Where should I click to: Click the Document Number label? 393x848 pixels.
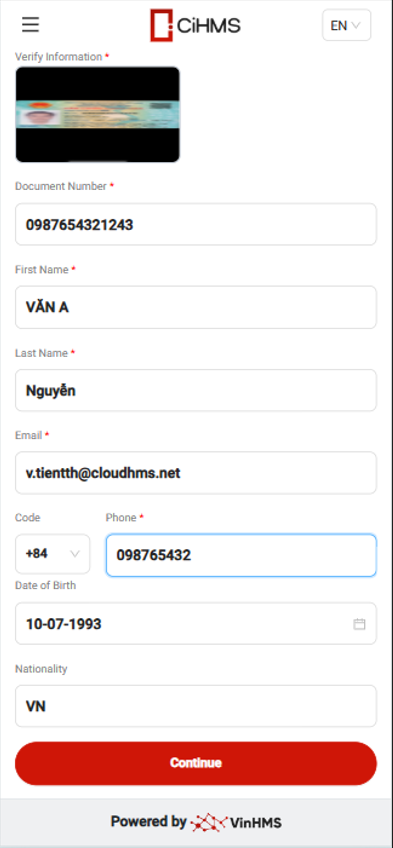click(61, 186)
